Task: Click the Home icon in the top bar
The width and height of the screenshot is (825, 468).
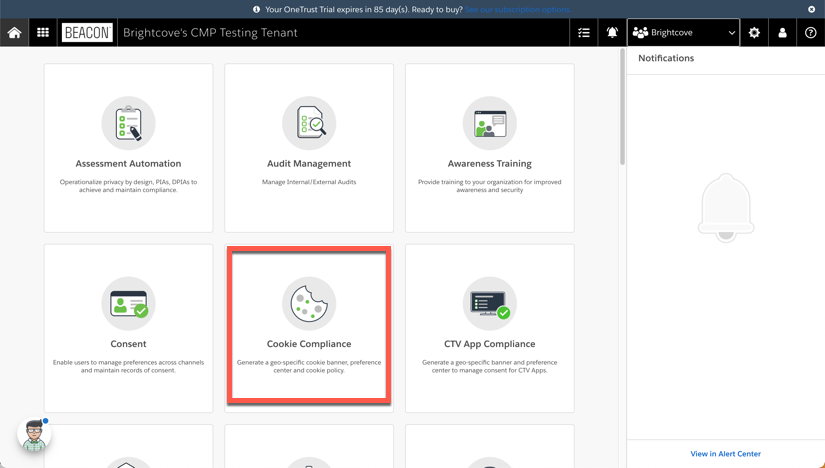Action: coord(14,33)
